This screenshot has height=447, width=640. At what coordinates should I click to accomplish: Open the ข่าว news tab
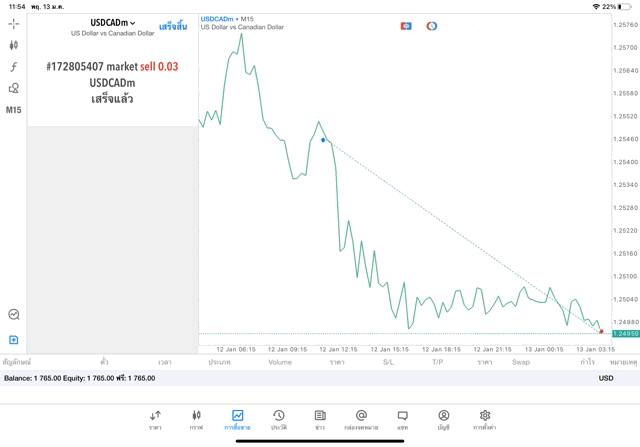tap(319, 419)
